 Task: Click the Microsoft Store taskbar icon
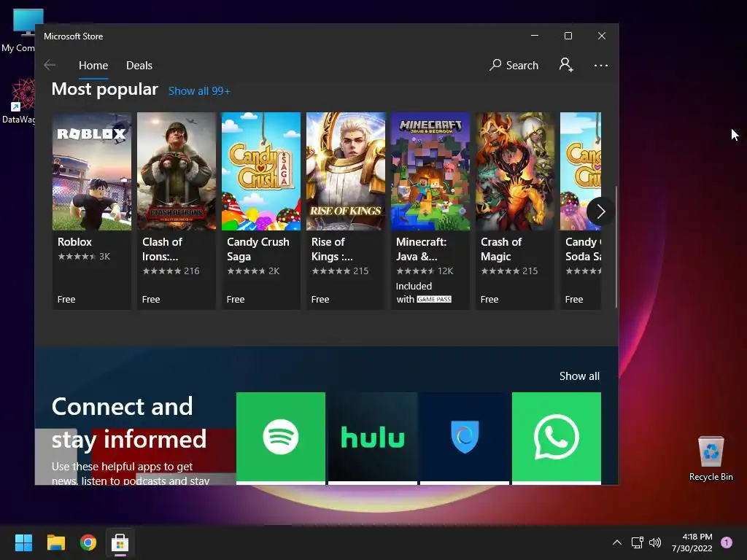click(120, 542)
